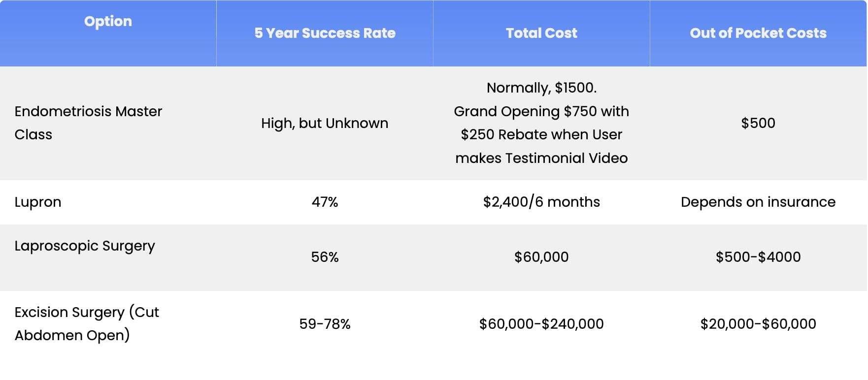Select the "$20,000-$60,000" out of pocket cell
The image size is (868, 380).
758,324
